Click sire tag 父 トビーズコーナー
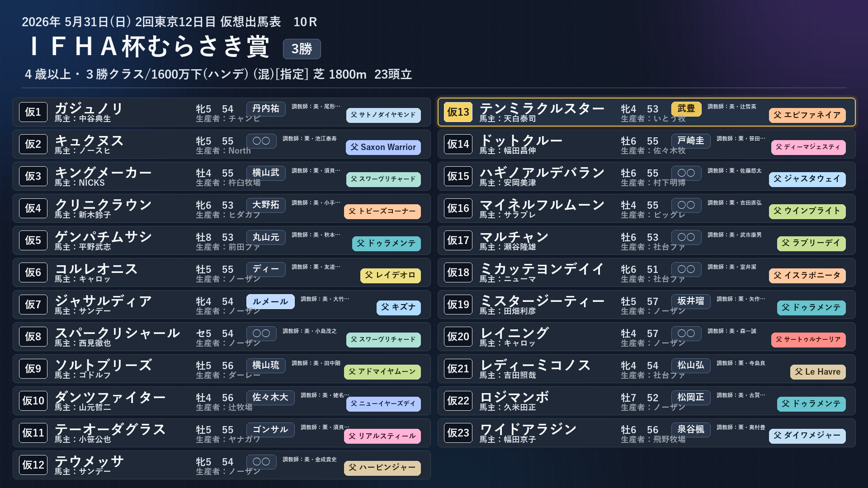The image size is (868, 488). click(x=382, y=211)
